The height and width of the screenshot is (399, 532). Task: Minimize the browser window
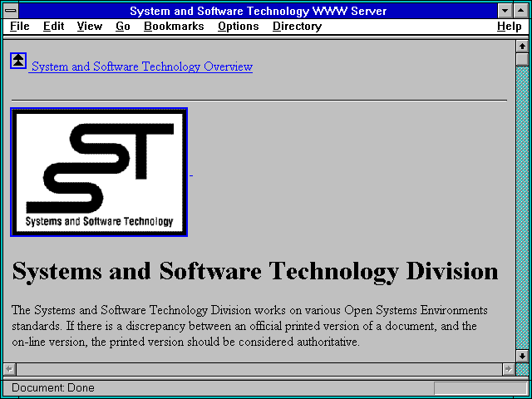point(505,11)
